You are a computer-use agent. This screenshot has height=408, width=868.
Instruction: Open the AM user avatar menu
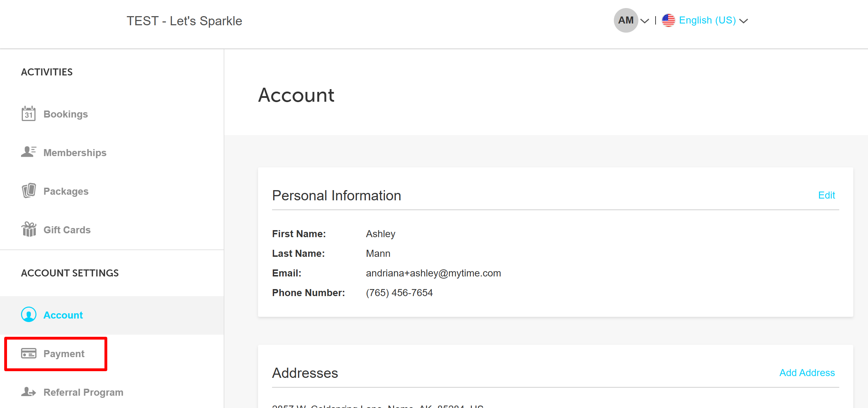point(625,20)
